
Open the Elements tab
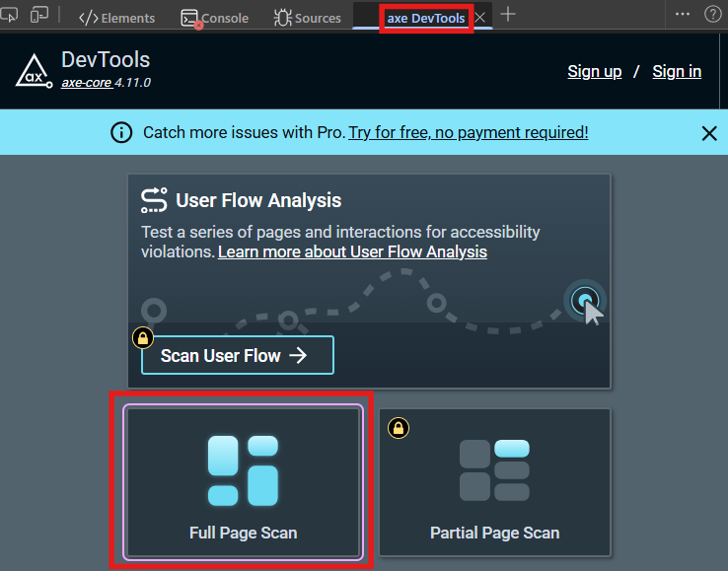(x=117, y=18)
